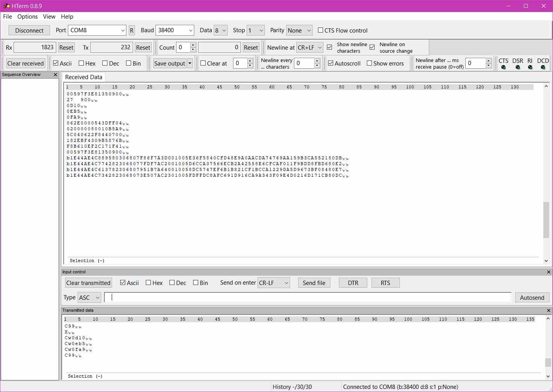The height and width of the screenshot is (392, 553).
Task: Increase receive pause ms spinner
Action: (489, 61)
